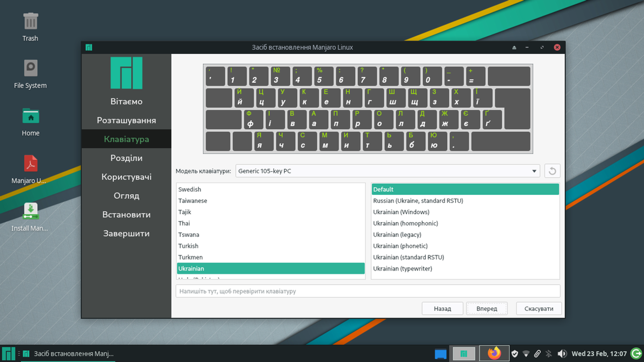
Task: Click the keyboard test input field
Action: tap(368, 291)
